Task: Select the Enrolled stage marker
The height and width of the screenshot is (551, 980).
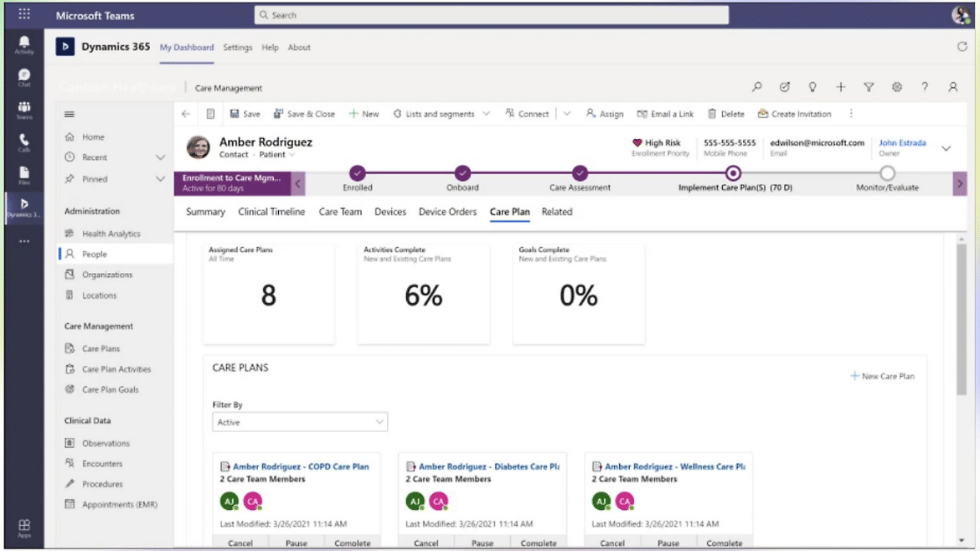Action: point(358,173)
